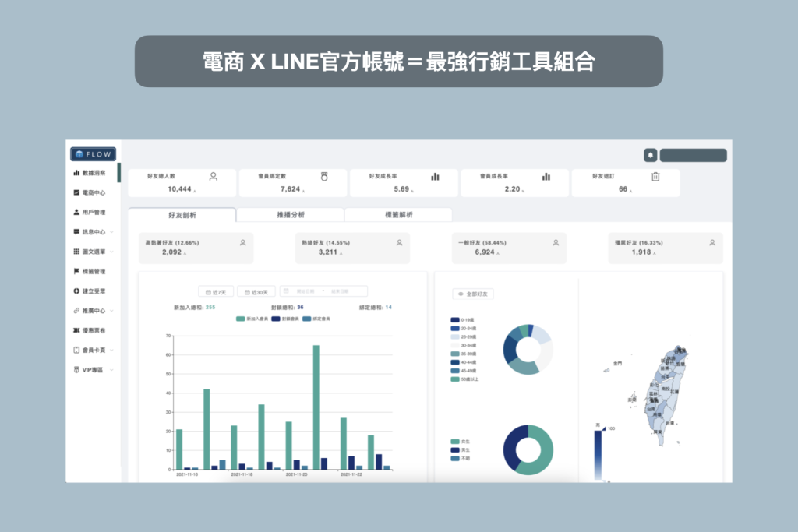Viewport: 798px width, 532px height.
Task: Switch to 好友剖析 tab
Action: coord(182,215)
